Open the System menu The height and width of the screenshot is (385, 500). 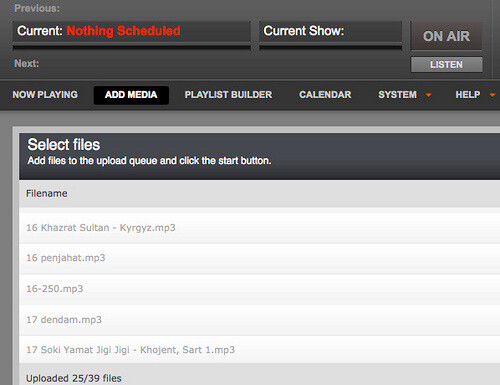[397, 95]
